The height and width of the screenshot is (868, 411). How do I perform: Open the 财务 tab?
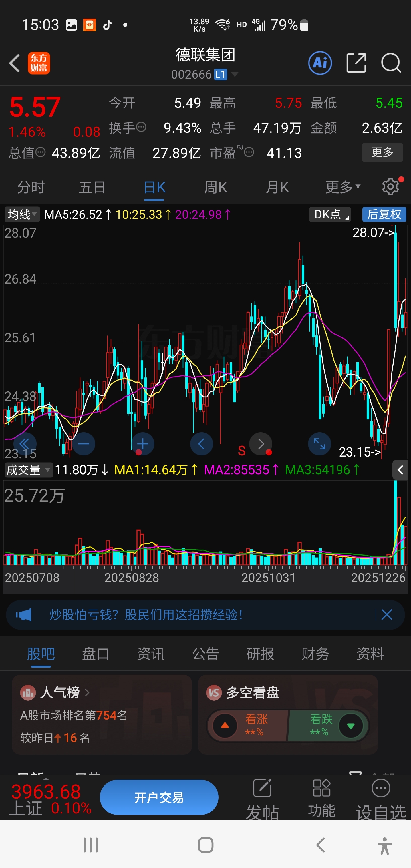315,654
